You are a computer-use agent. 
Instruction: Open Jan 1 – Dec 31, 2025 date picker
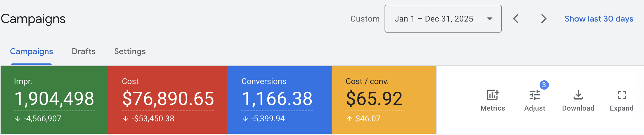[x=434, y=19]
